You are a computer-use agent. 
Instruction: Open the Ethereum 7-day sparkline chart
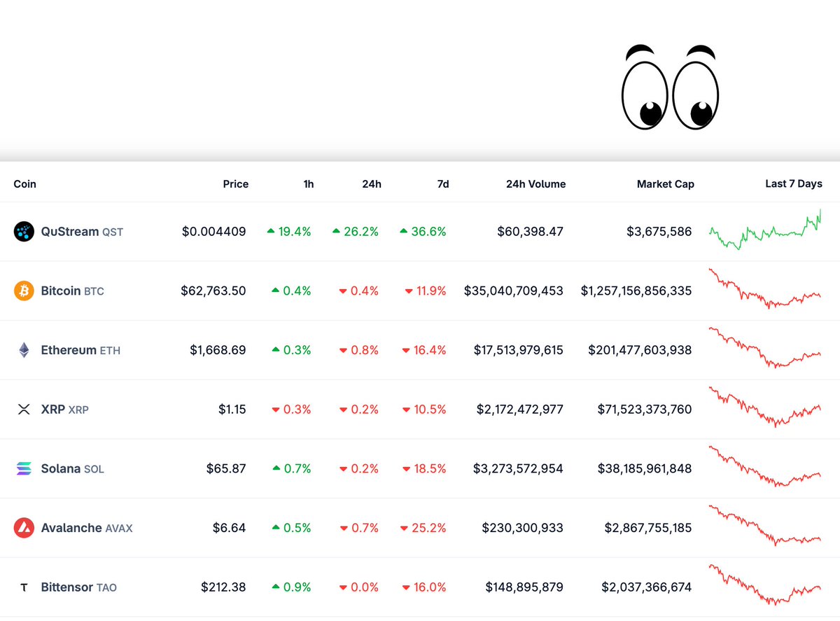(x=765, y=348)
